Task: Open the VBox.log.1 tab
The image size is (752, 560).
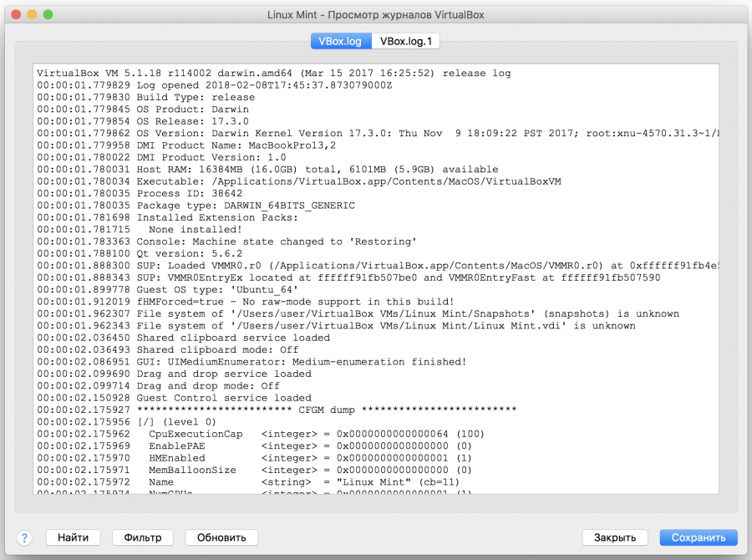Action: [x=406, y=41]
